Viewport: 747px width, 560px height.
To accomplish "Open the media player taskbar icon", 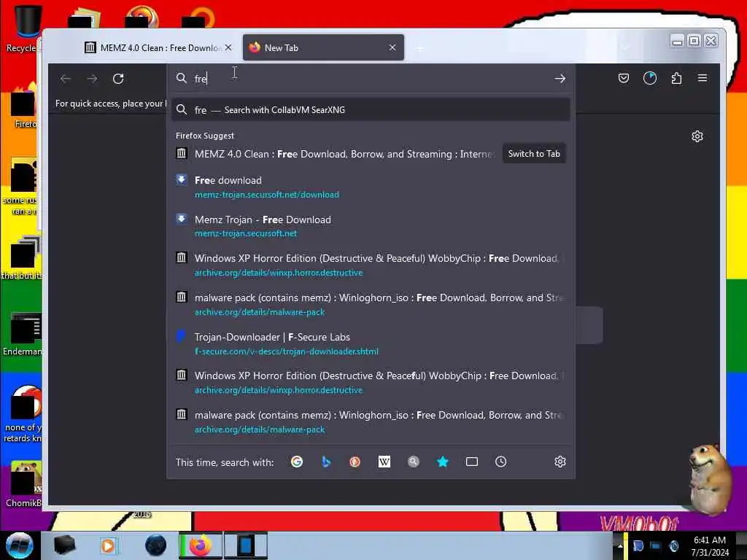I will click(x=108, y=545).
